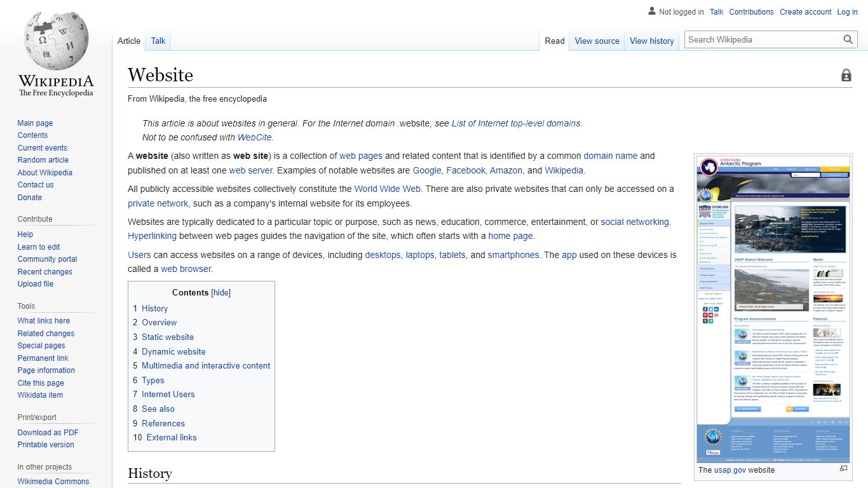Screen dimensions: 868x488
Task: Open the domain name link
Action: click(611, 156)
